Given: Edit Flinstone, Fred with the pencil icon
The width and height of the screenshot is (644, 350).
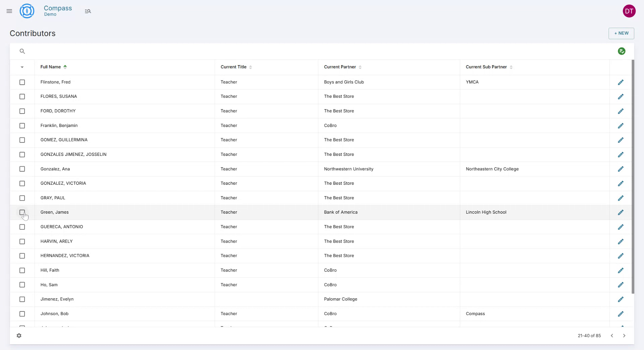Looking at the screenshot, I should coord(621,82).
